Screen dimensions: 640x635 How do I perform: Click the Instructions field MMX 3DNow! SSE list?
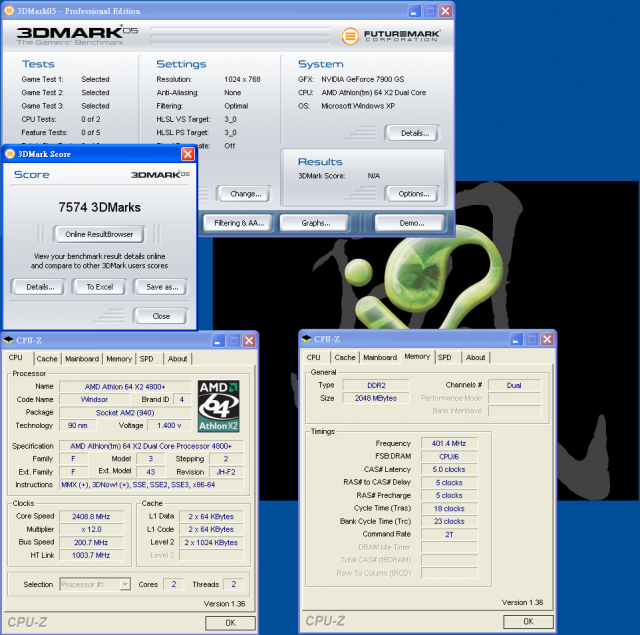[151, 484]
